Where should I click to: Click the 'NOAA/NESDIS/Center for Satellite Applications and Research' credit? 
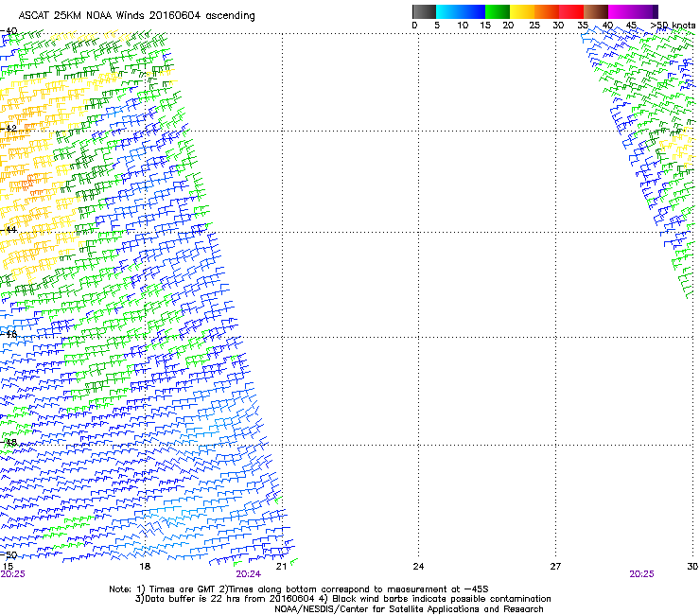409,609
